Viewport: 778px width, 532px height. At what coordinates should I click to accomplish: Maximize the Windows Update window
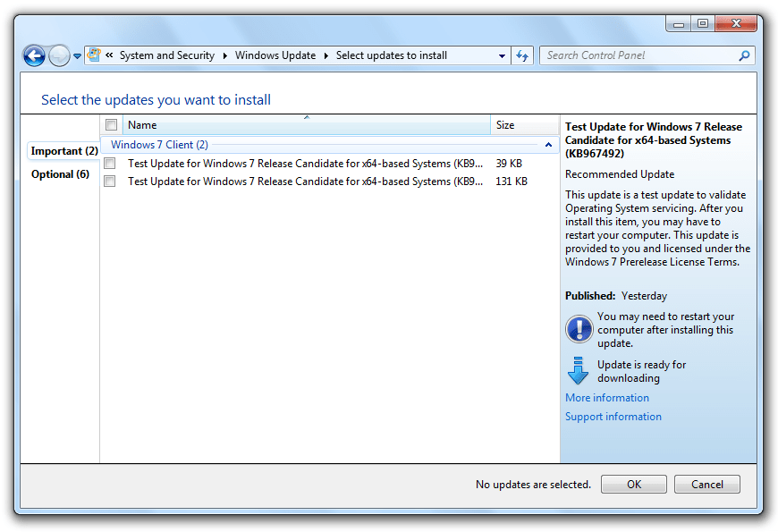(703, 23)
